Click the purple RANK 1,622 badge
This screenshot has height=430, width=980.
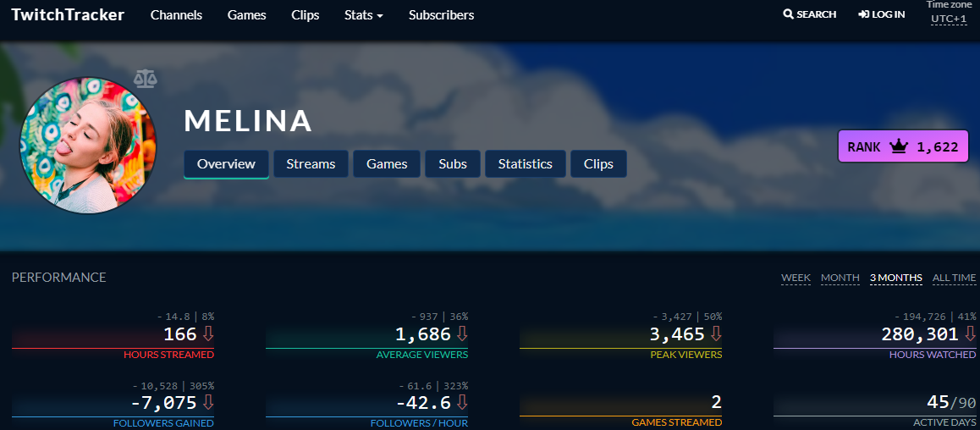(903, 146)
